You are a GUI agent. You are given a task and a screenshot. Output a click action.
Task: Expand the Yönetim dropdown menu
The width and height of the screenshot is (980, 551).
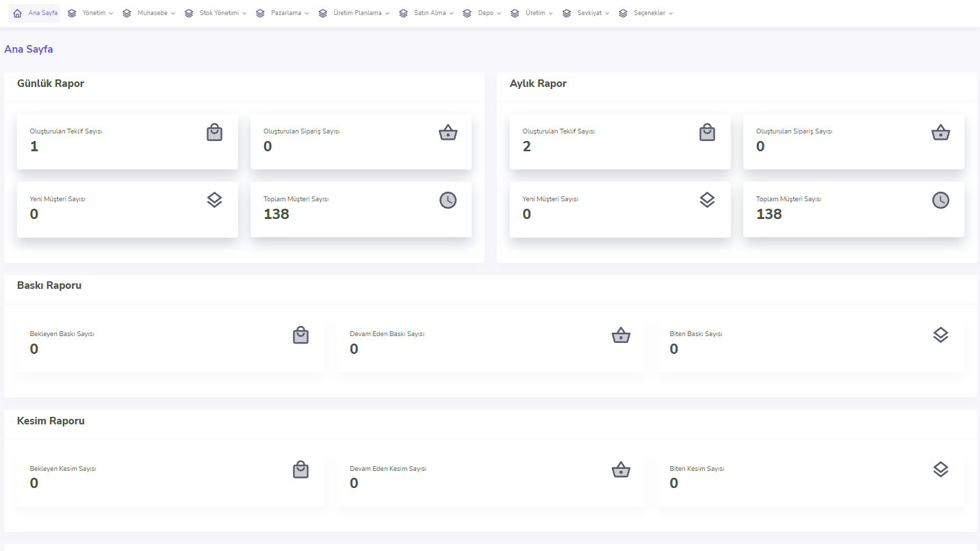click(93, 13)
